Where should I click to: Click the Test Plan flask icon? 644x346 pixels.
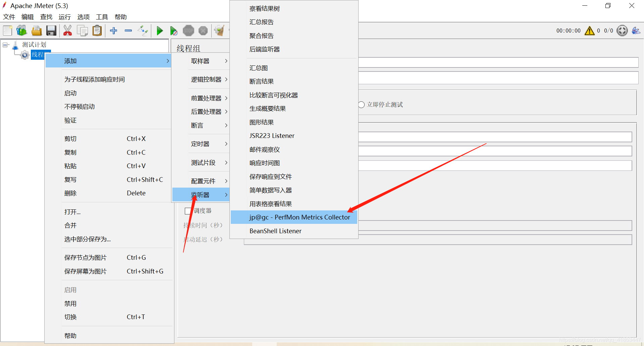(x=15, y=45)
